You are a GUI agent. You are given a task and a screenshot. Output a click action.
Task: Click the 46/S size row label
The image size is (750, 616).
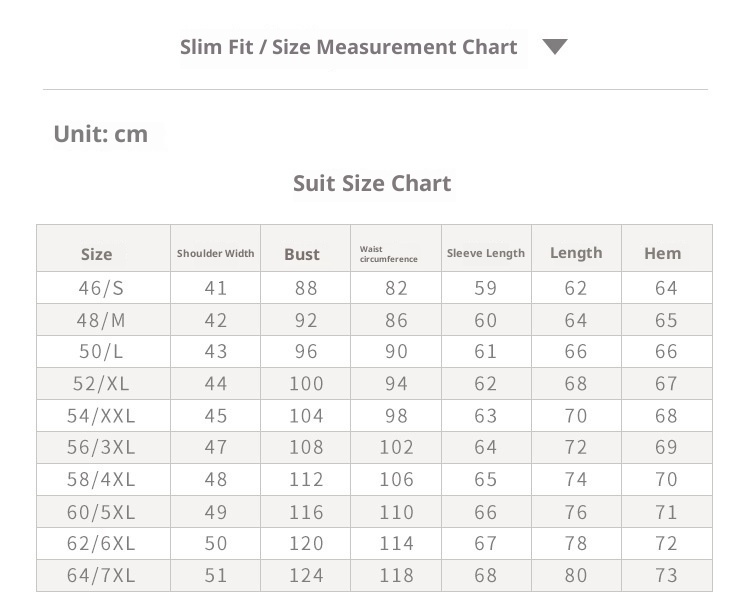point(102,288)
